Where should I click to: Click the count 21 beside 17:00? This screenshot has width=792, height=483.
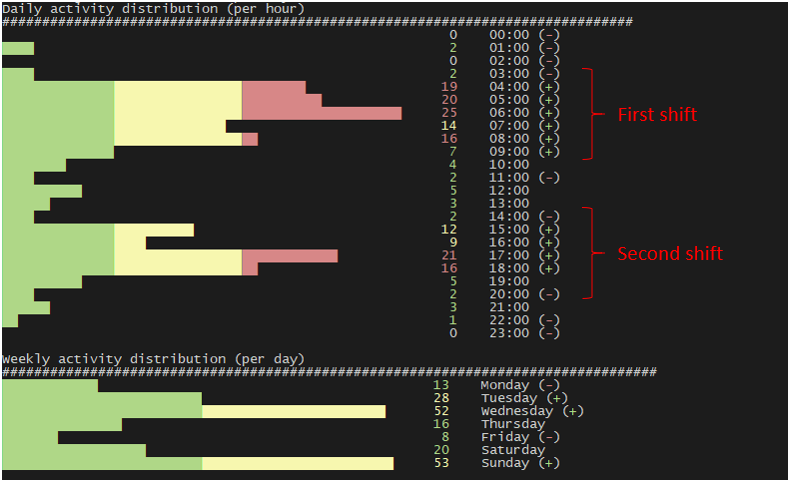(448, 256)
